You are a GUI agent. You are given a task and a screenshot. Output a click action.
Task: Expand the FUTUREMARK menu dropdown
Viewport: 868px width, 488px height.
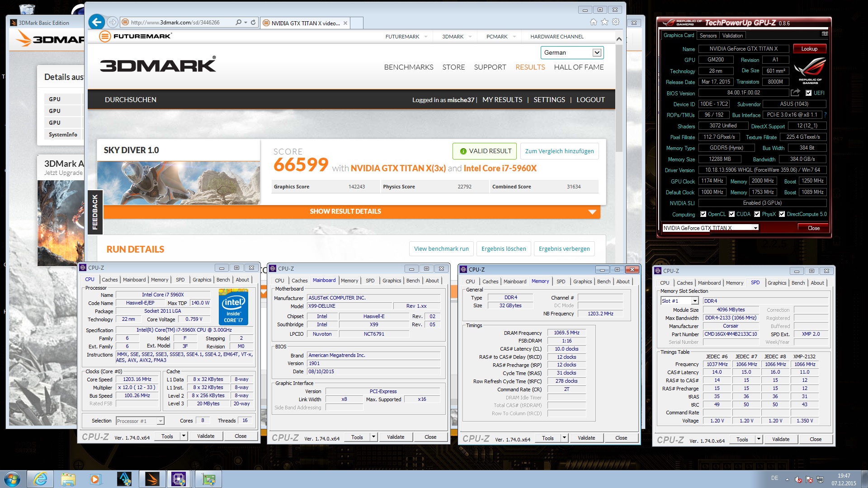(x=426, y=37)
